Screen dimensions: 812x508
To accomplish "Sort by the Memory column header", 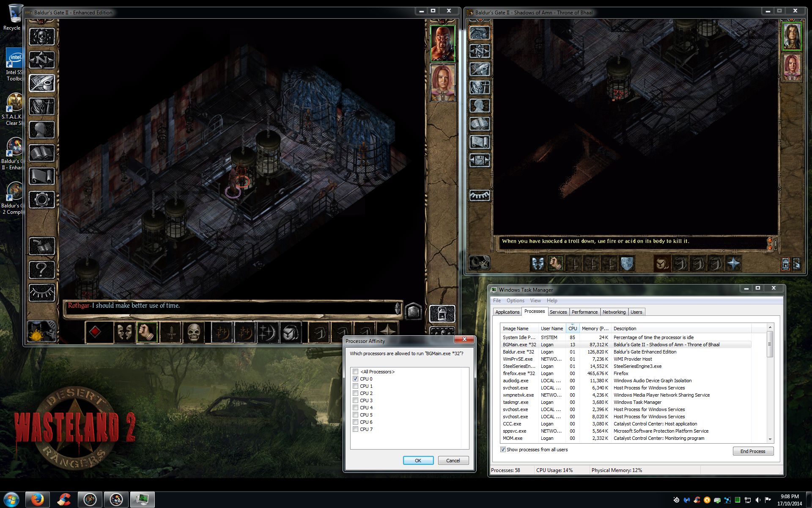I will coord(595,329).
